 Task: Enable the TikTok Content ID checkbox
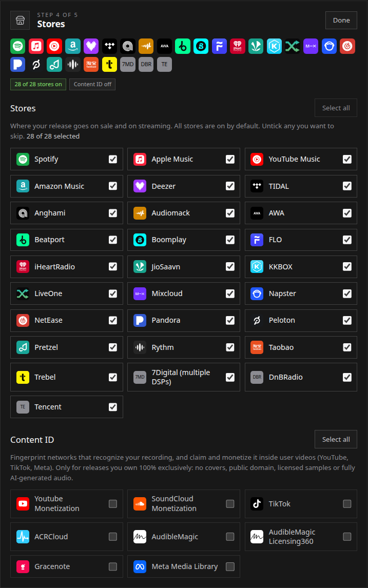[347, 504]
